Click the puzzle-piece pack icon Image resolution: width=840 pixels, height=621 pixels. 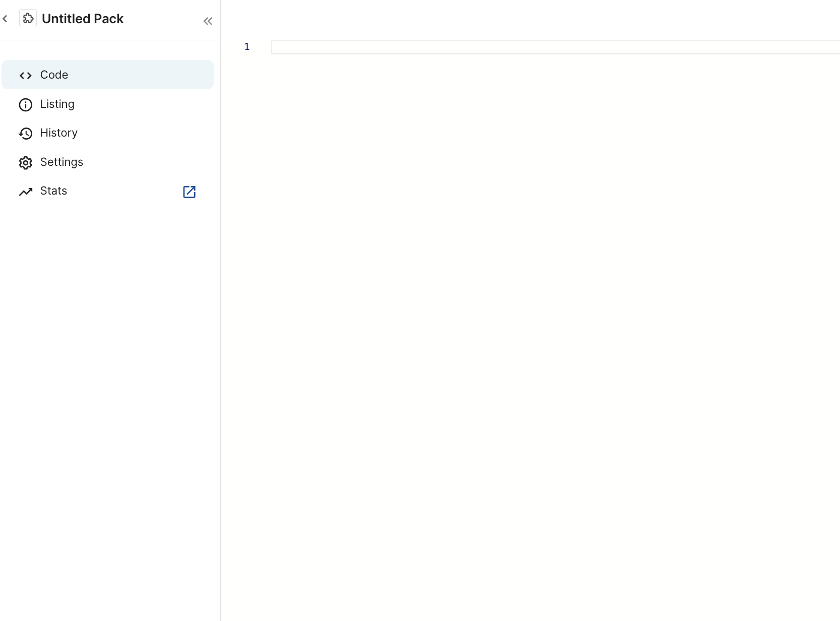28,19
